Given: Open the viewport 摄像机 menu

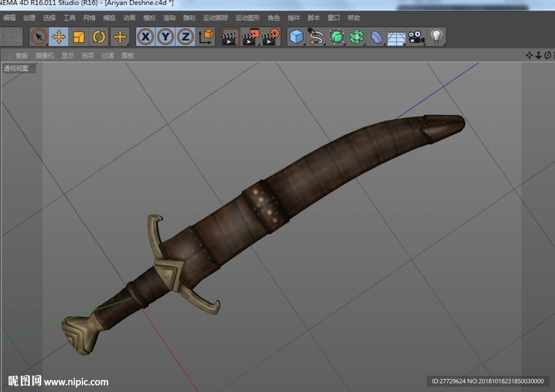Looking at the screenshot, I should 44,56.
